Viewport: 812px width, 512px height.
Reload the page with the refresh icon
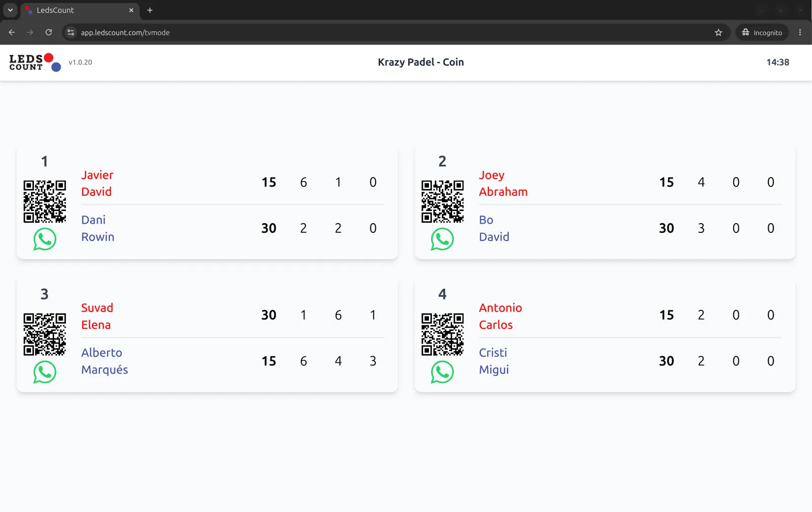pyautogui.click(x=49, y=32)
